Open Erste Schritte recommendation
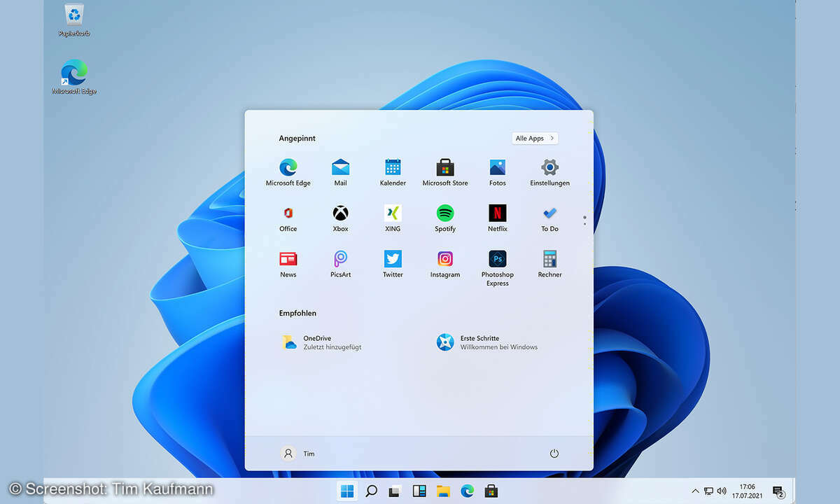 (x=487, y=342)
